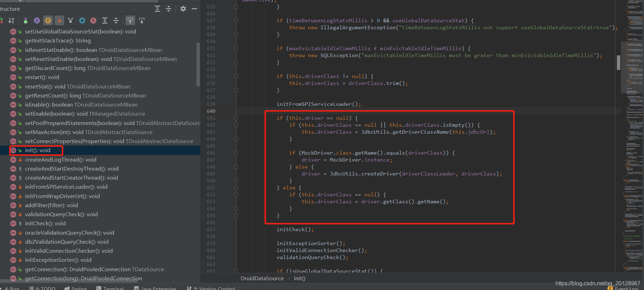Collapse code fold at line 652
Image resolution: width=644 pixels, height=290 pixels.
click(x=236, y=195)
